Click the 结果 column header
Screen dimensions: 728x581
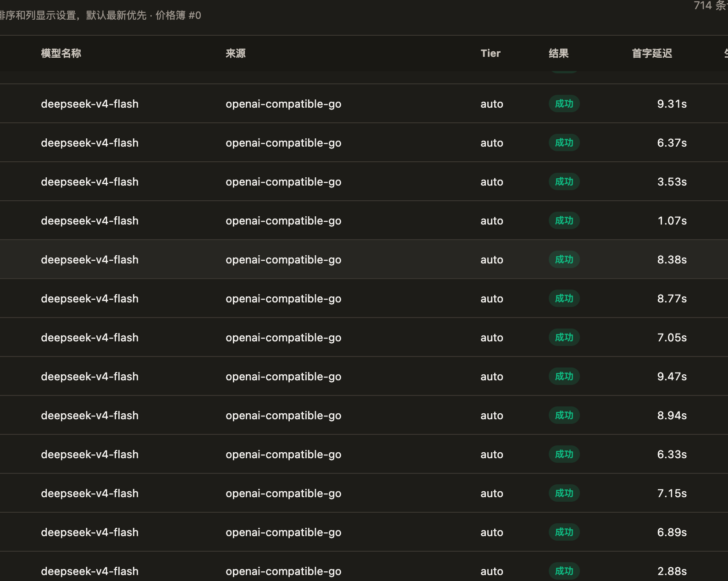[559, 53]
